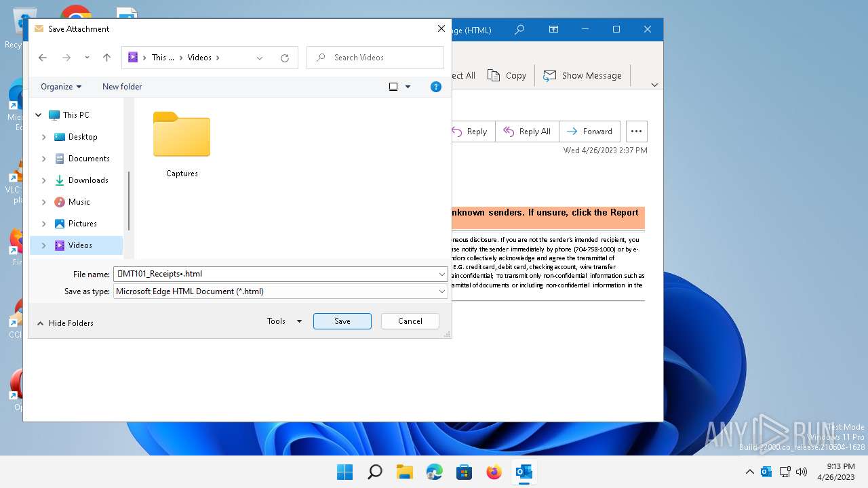Select Music folder in navigation pane
The width and height of the screenshot is (868, 488).
pos(79,202)
